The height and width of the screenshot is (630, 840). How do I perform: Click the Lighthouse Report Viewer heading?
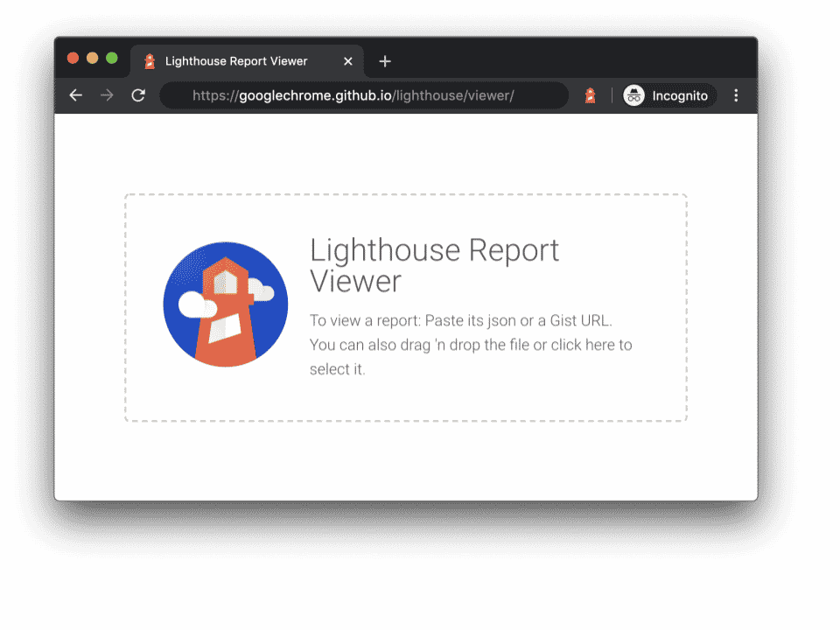click(x=434, y=265)
